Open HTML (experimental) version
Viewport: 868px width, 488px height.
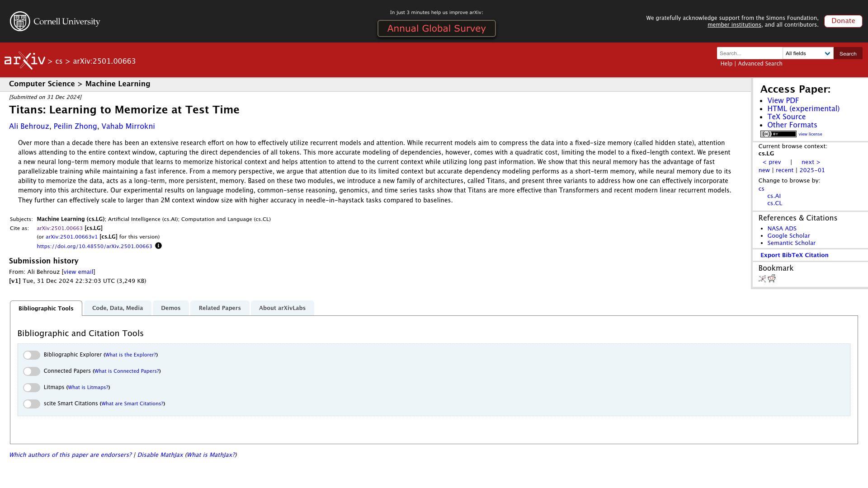click(x=803, y=109)
